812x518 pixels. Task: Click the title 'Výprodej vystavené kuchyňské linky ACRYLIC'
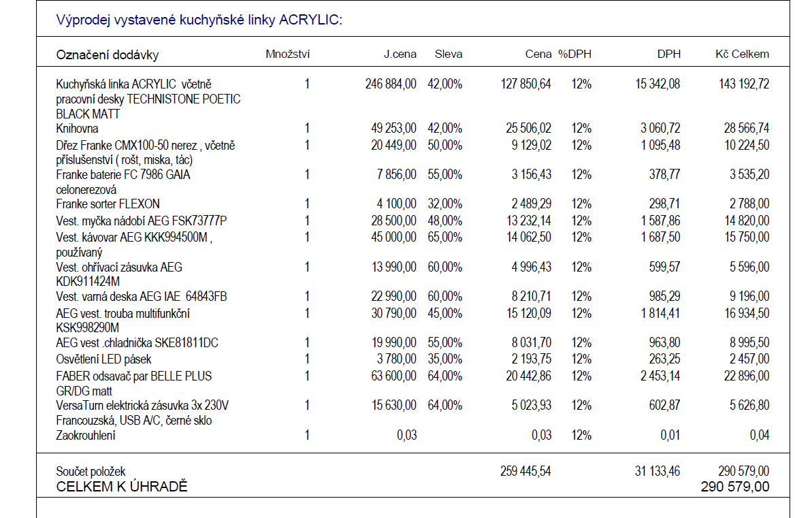tap(199, 20)
